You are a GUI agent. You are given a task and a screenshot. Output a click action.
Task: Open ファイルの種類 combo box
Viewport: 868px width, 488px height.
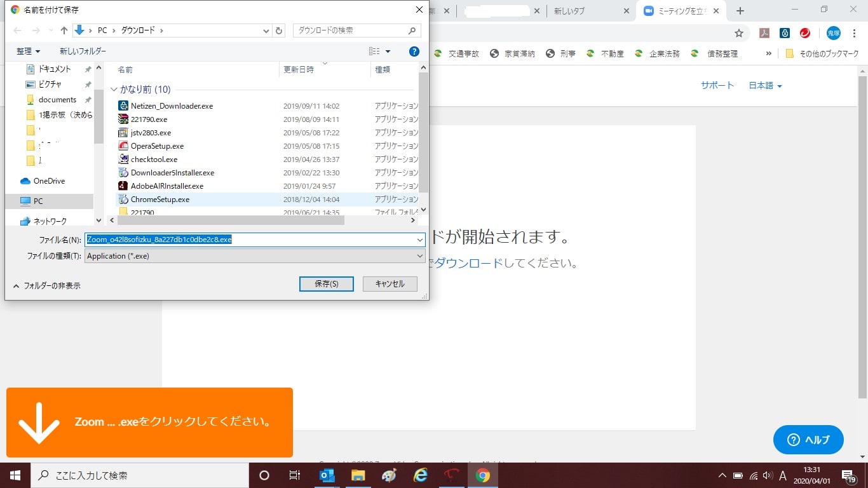point(255,256)
